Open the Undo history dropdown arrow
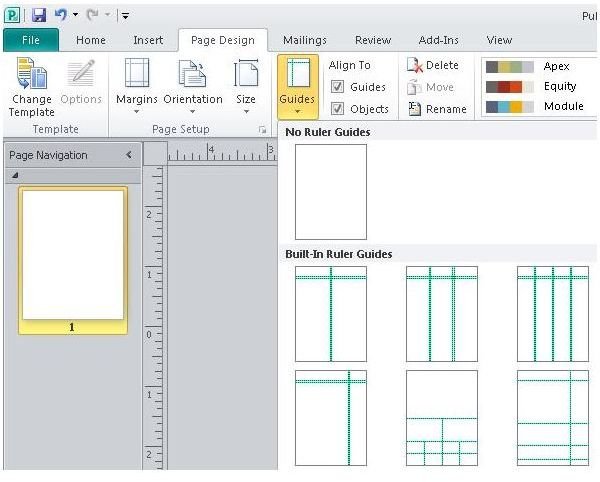Image resolution: width=600 pixels, height=482 pixels. pos(75,15)
